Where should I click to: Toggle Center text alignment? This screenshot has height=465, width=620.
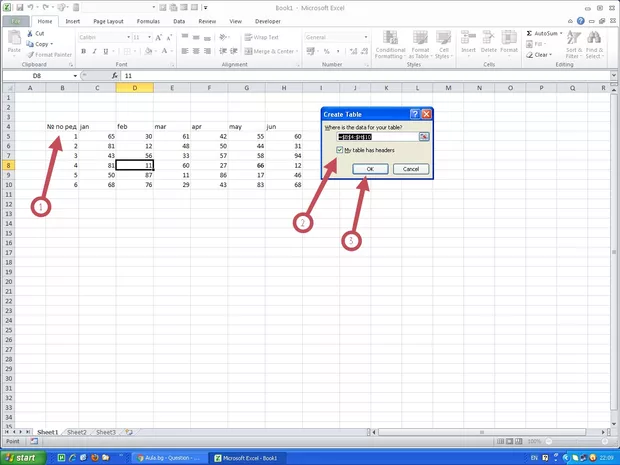point(196,51)
